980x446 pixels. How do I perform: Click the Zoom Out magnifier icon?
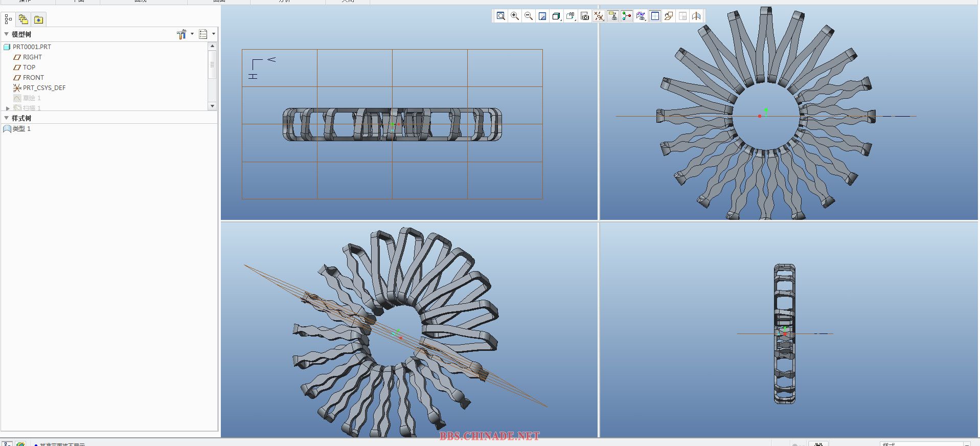(x=529, y=16)
